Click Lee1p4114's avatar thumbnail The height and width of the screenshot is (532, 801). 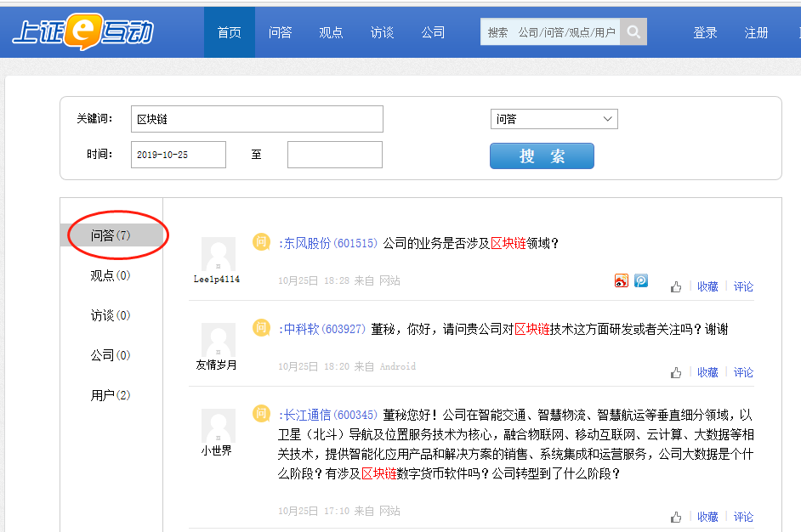pos(218,255)
